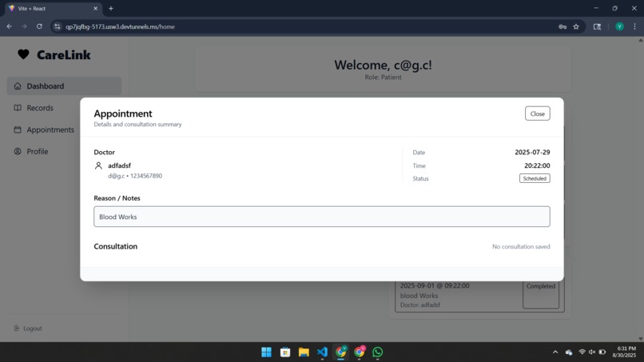The image size is (644, 362).
Task: Click the Reason / Notes field
Action: pos(321,217)
